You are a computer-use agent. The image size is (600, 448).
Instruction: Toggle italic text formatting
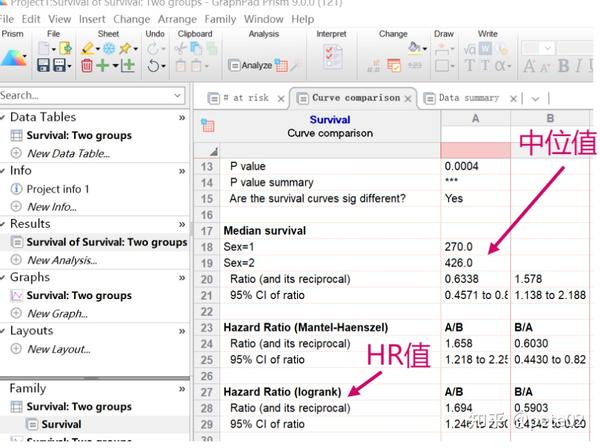[x=578, y=66]
